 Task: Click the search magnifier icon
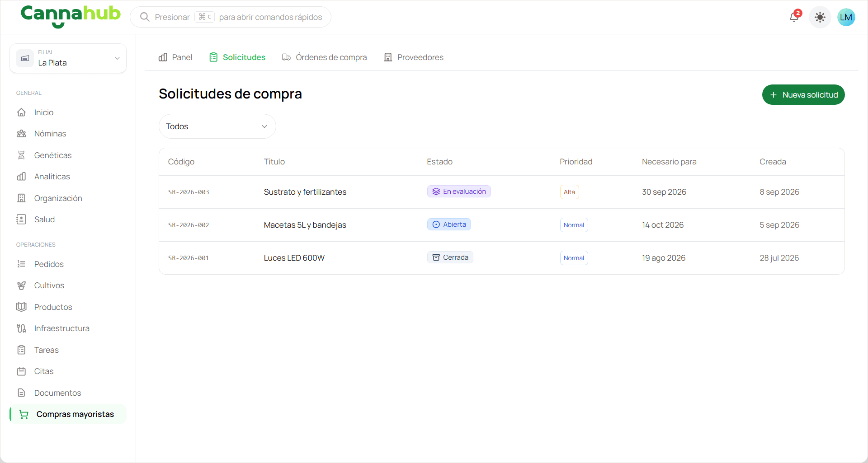[x=145, y=17]
